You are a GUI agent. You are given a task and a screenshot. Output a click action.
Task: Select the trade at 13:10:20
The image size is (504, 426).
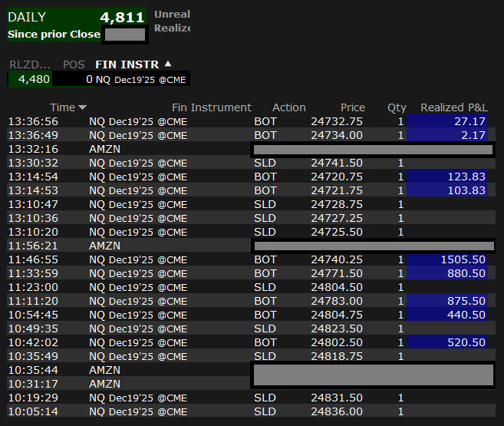(251, 232)
